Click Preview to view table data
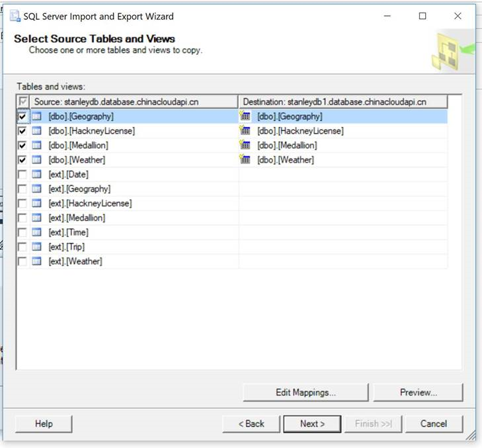Image resolution: width=482 pixels, height=448 pixels. [418, 392]
